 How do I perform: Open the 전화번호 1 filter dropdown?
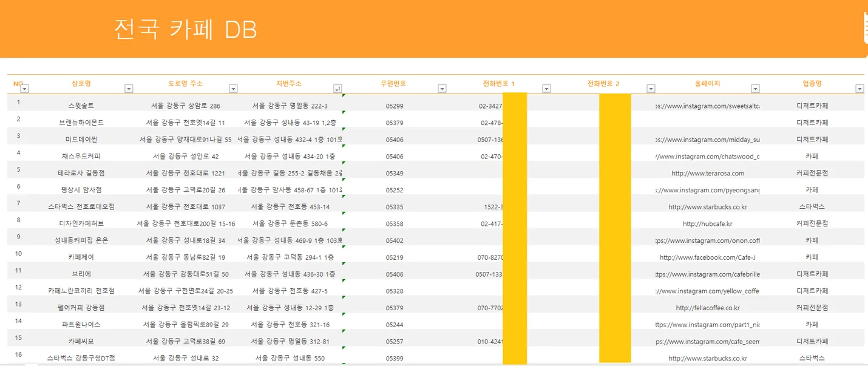[x=546, y=88]
